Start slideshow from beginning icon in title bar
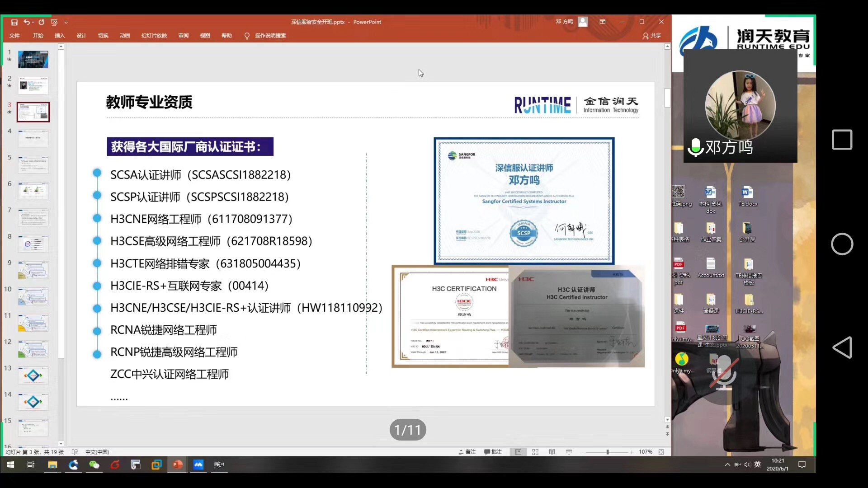The width and height of the screenshot is (868, 488). coord(54,22)
